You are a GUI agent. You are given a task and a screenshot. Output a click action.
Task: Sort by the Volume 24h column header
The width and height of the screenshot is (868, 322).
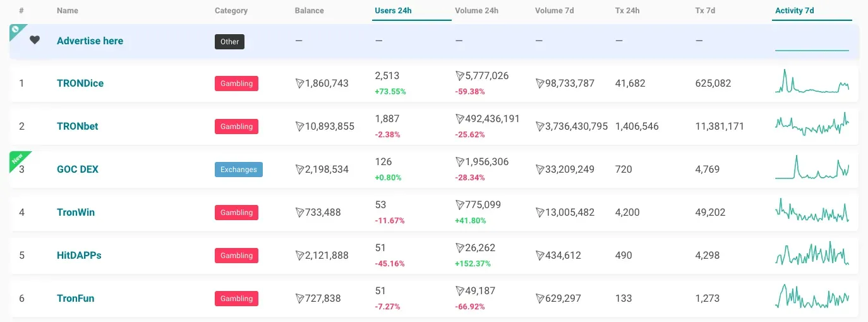(x=476, y=11)
